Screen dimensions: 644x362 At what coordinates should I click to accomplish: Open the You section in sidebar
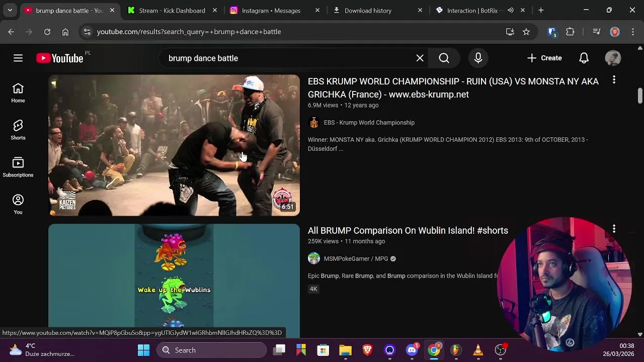click(18, 205)
